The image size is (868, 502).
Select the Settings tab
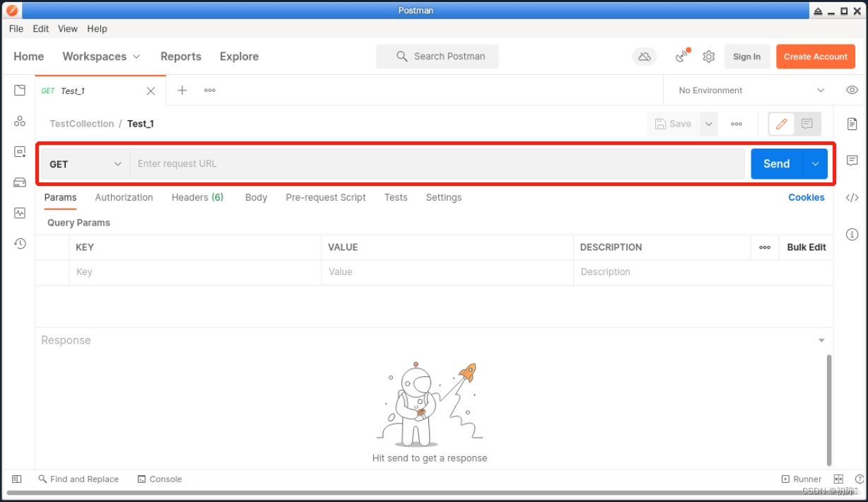(444, 197)
